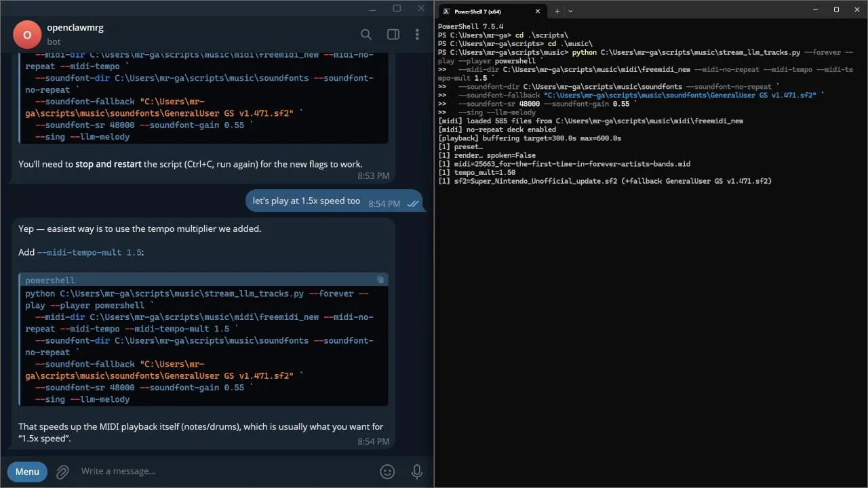Click '[playback] buffering target=300.0s' line

tap(530, 138)
